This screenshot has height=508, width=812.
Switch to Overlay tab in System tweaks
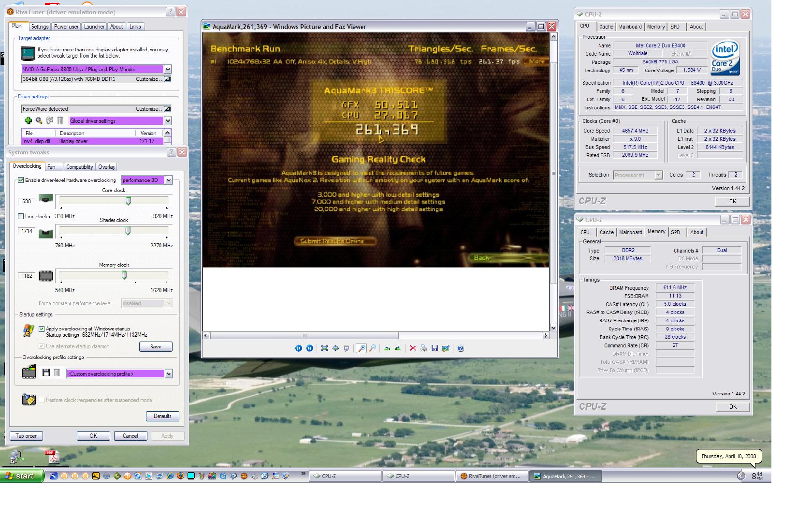coord(106,166)
